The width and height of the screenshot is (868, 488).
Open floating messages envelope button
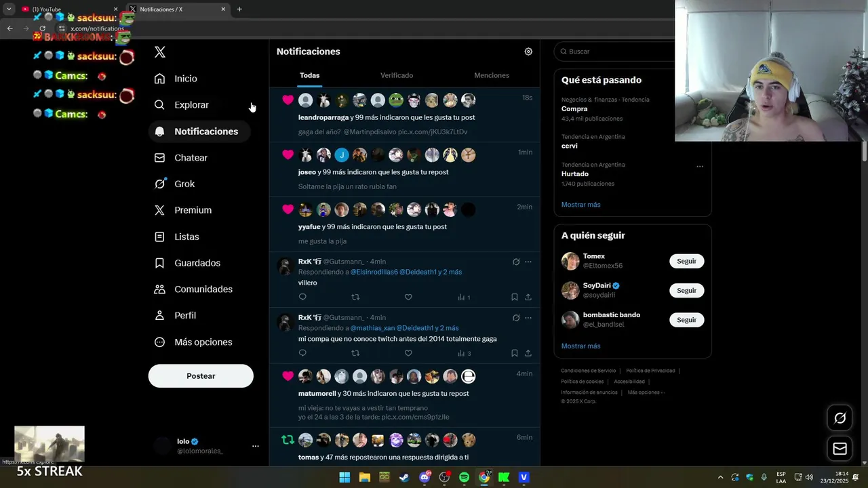coord(840,449)
